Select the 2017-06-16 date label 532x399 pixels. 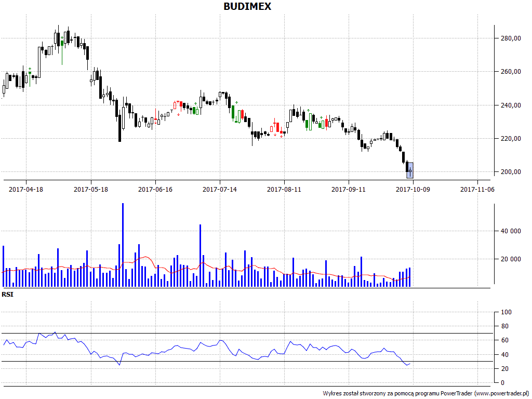click(x=155, y=189)
